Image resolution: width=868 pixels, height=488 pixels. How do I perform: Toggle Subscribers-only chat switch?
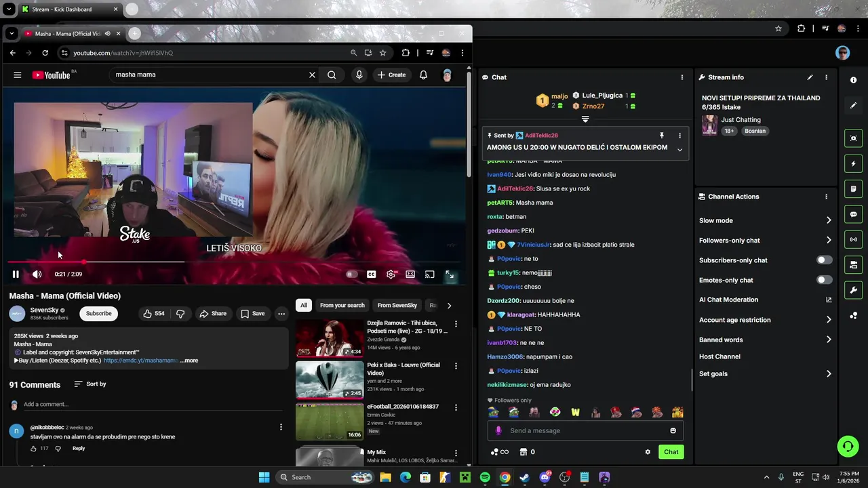pos(824,260)
